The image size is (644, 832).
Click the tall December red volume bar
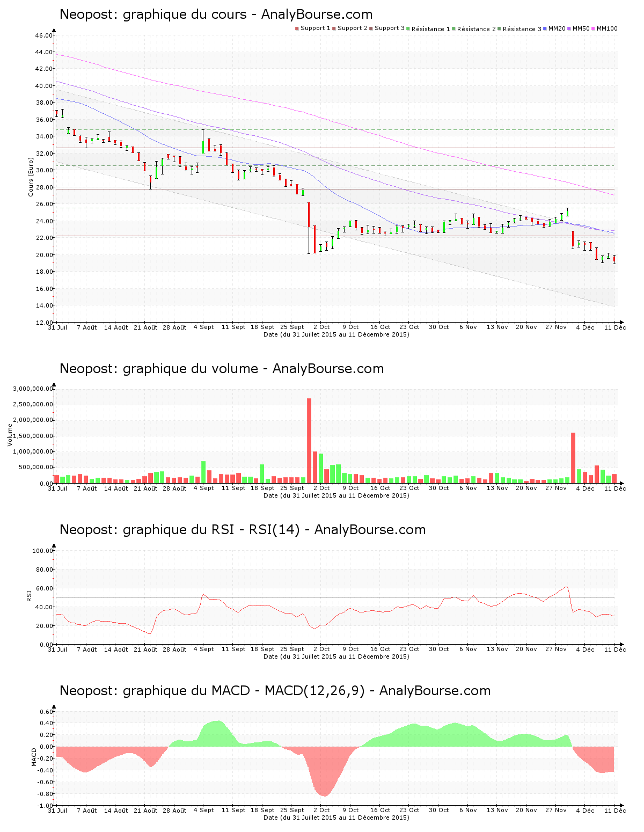point(573,457)
